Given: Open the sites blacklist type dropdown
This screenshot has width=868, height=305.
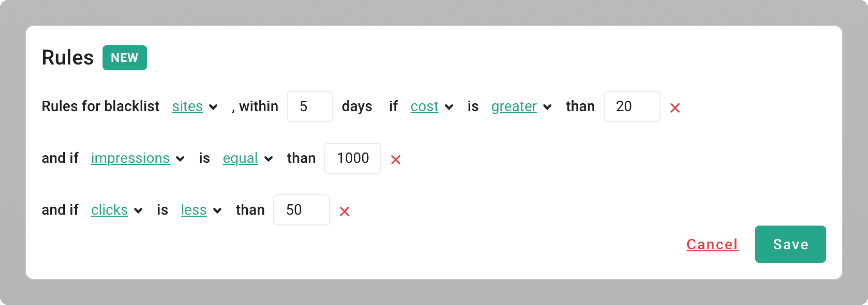Looking at the screenshot, I should 187,107.
